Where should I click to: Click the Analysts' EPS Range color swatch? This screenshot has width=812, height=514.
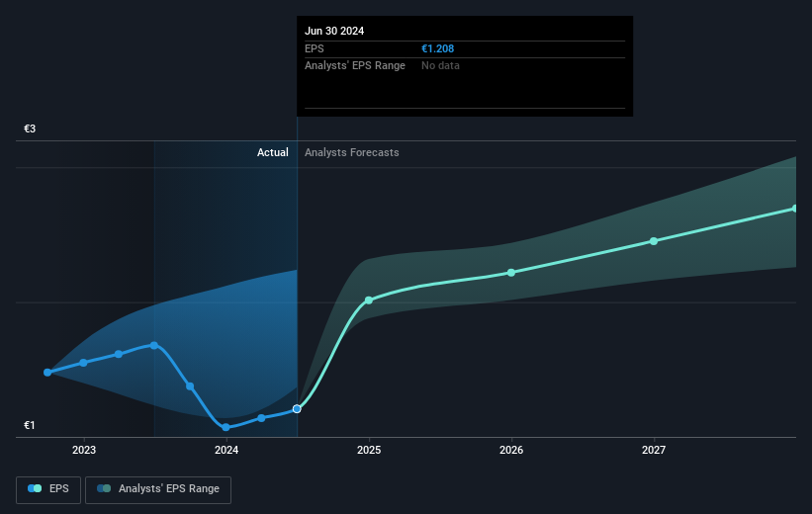[x=104, y=488]
